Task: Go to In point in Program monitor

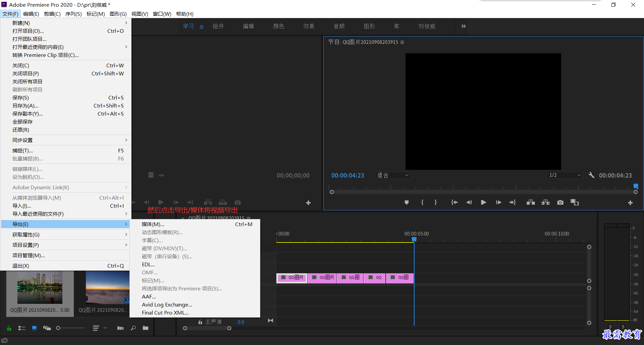Action: [x=454, y=202]
